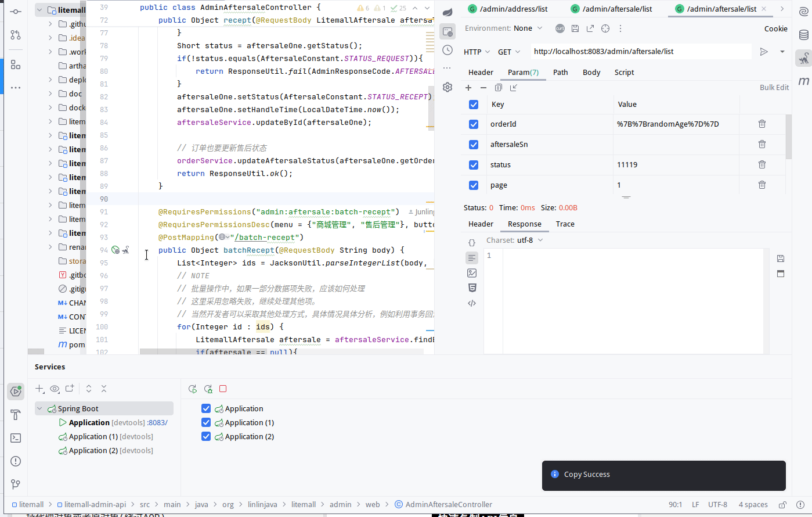Uncheck the Application (1) checkbox
This screenshot has height=517, width=812.
206,422
